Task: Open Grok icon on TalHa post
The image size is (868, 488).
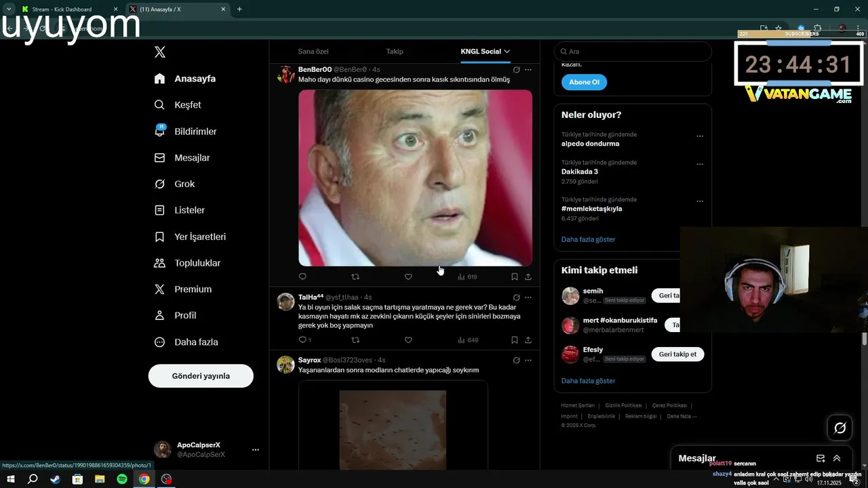Action: pos(517,298)
